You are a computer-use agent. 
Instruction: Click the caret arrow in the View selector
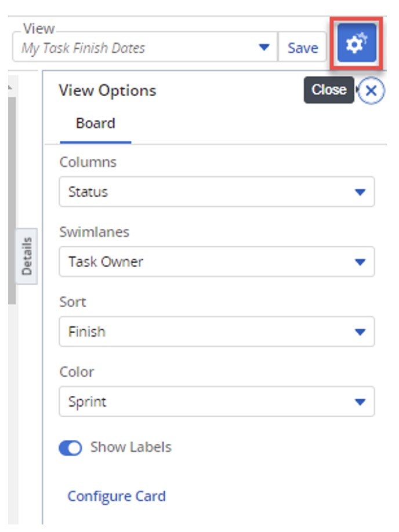264,47
